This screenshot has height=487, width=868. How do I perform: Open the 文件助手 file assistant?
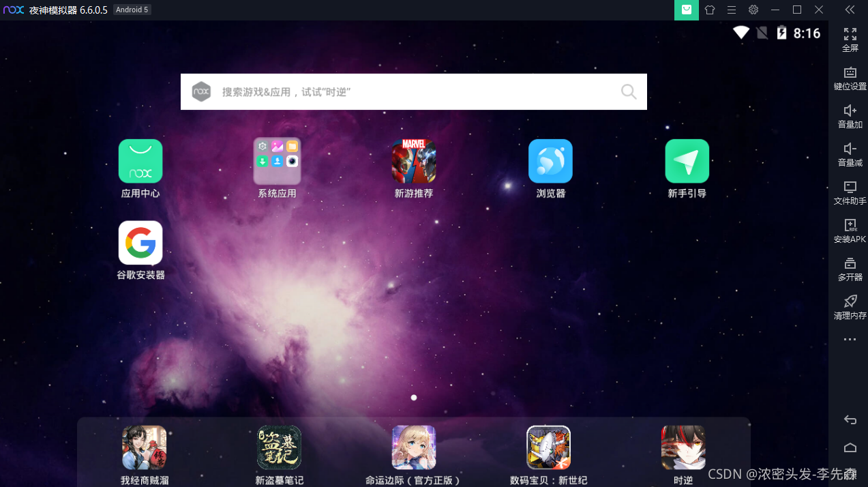850,193
